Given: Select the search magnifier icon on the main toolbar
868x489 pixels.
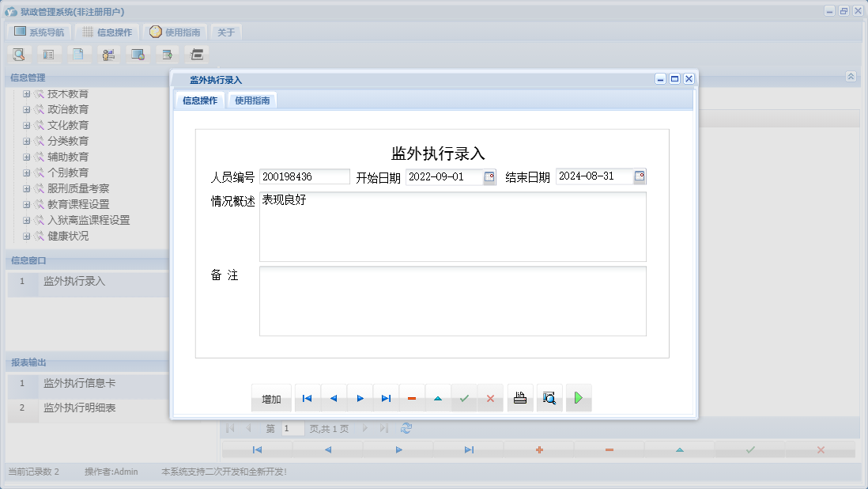Looking at the screenshot, I should tap(19, 54).
